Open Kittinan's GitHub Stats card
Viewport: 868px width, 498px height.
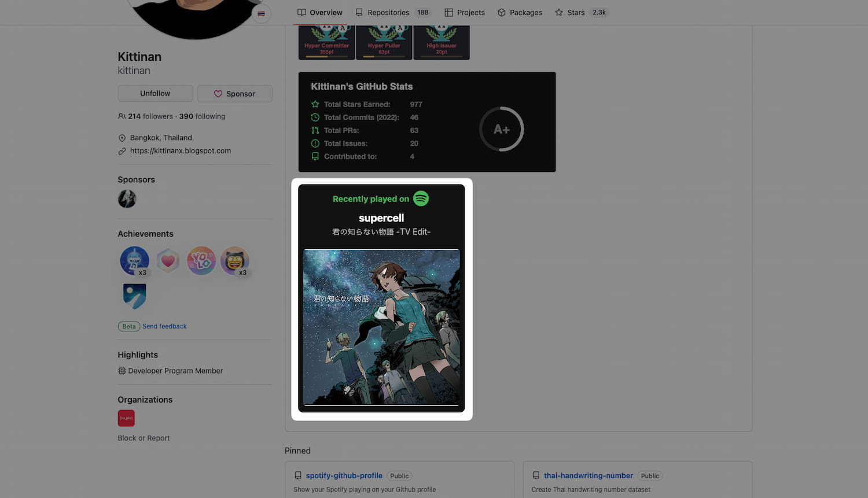427,122
